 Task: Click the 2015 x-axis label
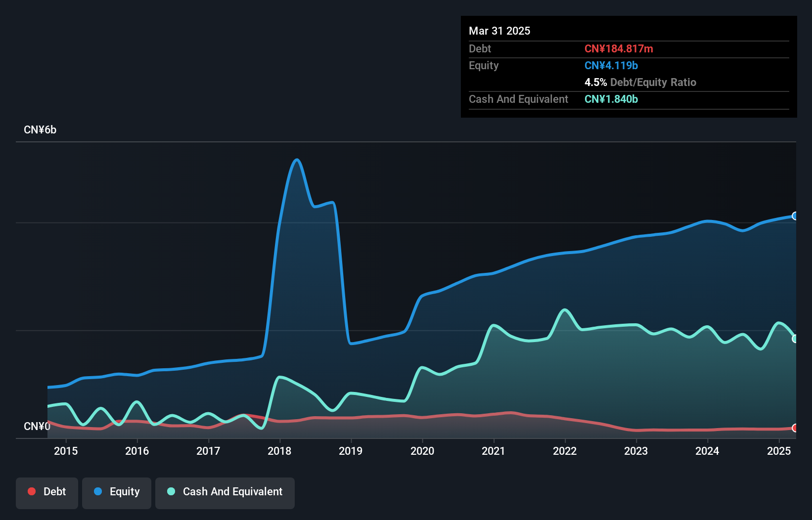(66, 451)
